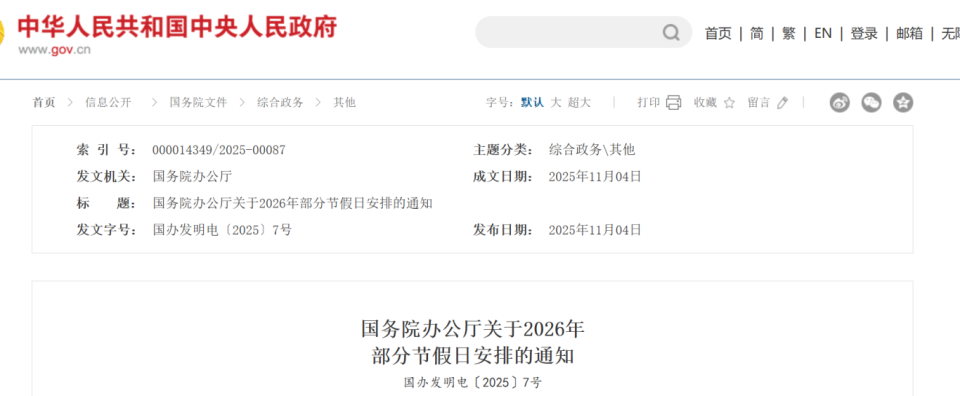Set font size to 大
This screenshot has width=960, height=396.
point(556,103)
